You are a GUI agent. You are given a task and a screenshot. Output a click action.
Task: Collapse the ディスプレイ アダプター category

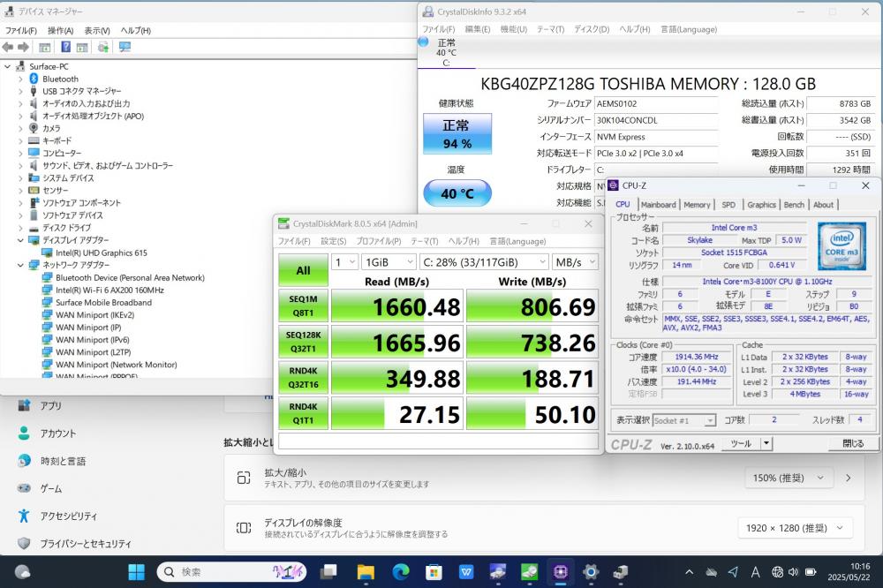pyautogui.click(x=21, y=240)
